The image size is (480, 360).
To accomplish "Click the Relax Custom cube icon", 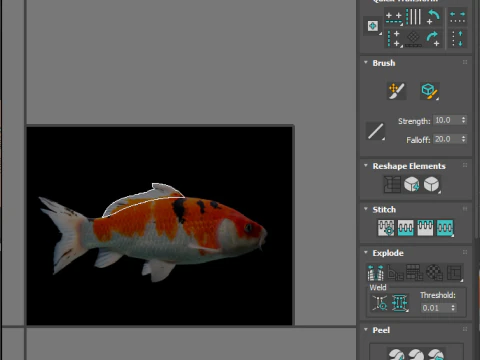I will pyautogui.click(x=431, y=184).
